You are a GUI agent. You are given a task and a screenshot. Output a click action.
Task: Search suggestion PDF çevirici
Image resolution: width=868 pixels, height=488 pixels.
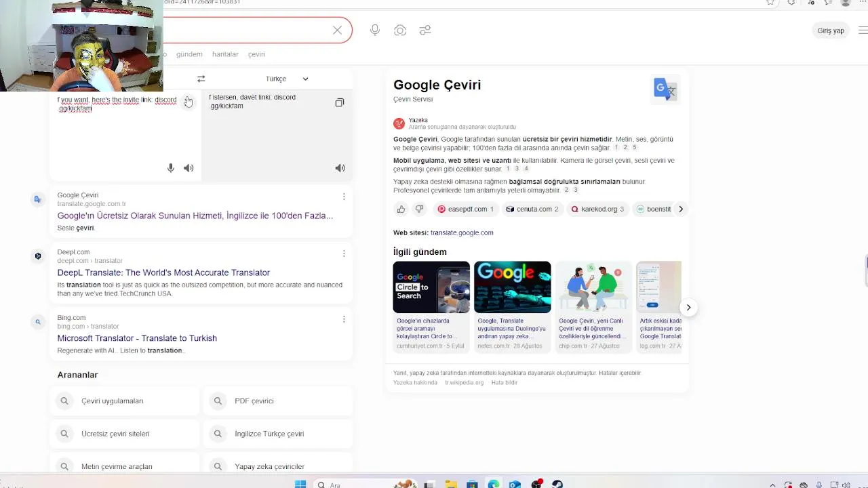tap(278, 401)
